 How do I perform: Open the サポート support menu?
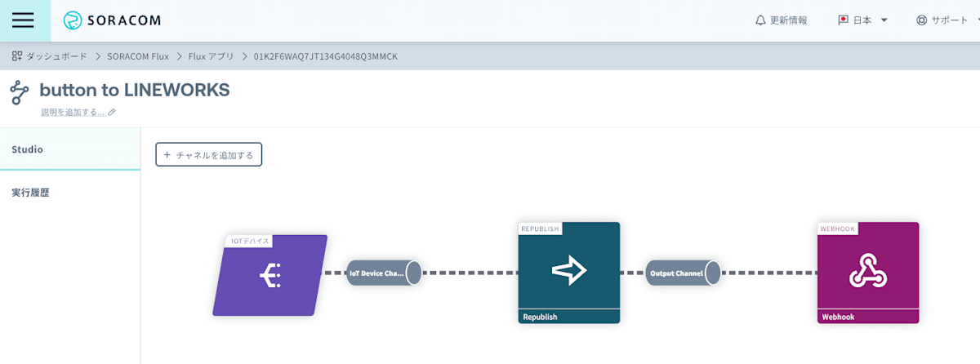pos(949,20)
